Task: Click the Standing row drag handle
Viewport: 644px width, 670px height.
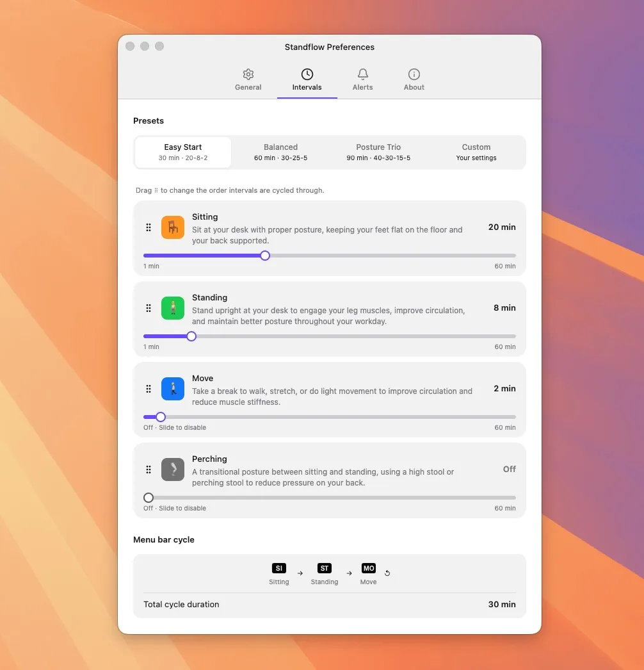Action: coord(148,308)
